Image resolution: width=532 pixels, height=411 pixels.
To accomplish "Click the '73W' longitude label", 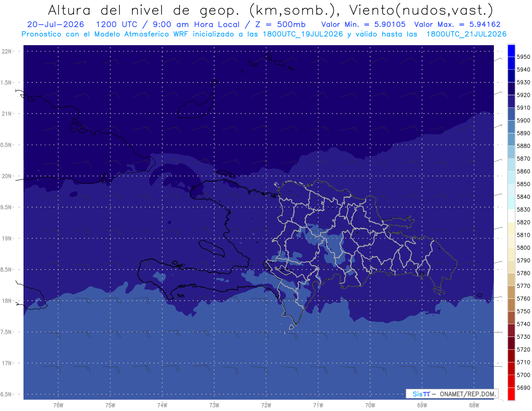I will (x=214, y=405).
